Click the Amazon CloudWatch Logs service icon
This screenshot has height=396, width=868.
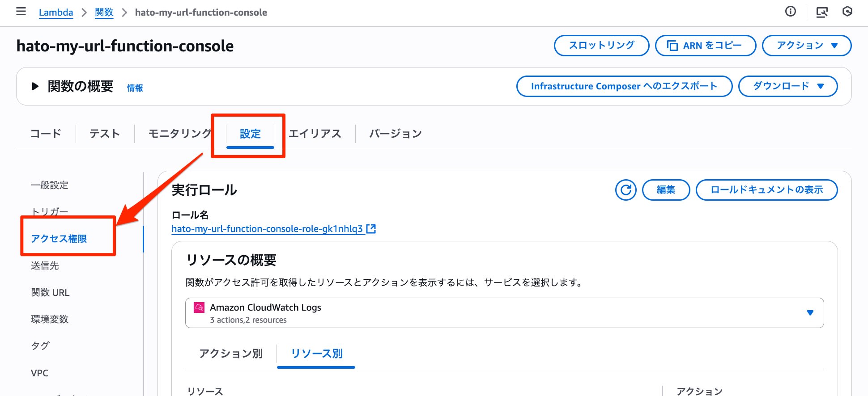[199, 308]
